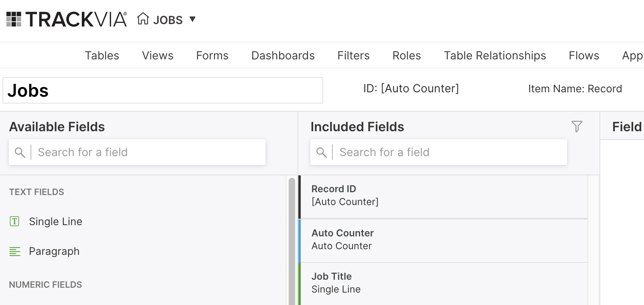The height and width of the screenshot is (305, 644).
Task: Click the Available Fields search magnifier icon
Action: click(x=20, y=152)
